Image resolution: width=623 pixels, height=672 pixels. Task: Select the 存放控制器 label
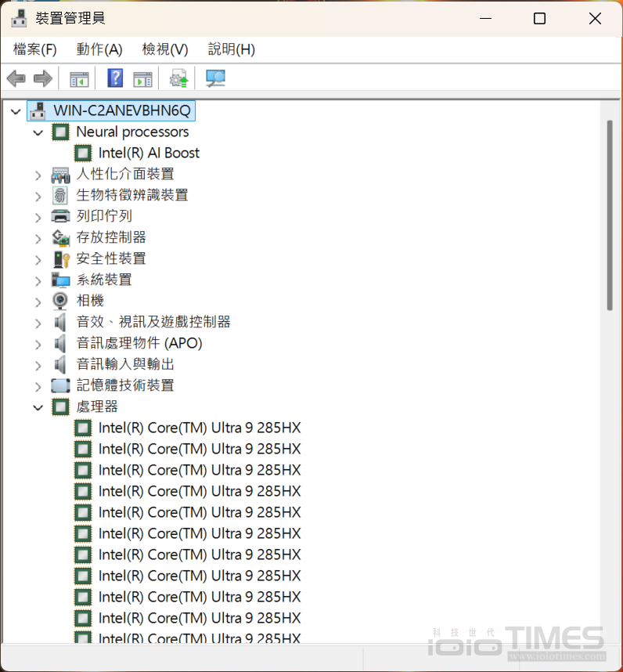(111, 237)
